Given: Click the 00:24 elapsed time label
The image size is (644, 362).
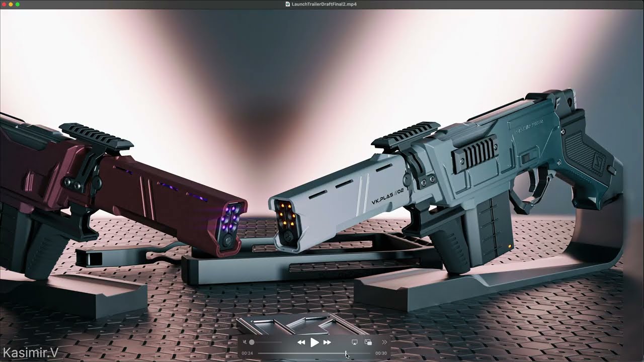Looking at the screenshot, I should coord(247,353).
